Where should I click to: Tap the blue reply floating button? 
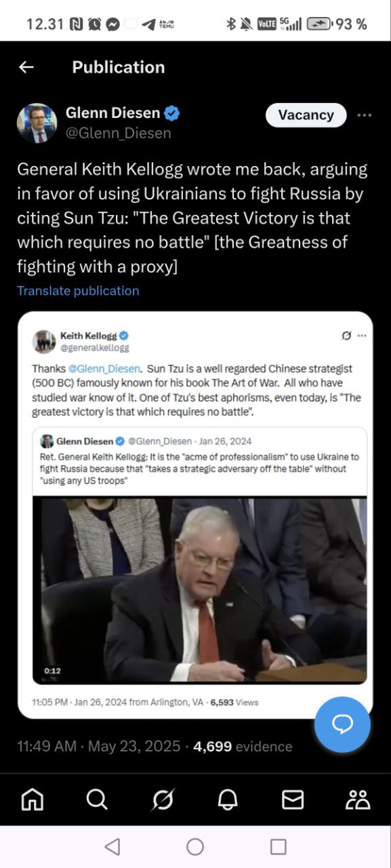[x=342, y=724]
